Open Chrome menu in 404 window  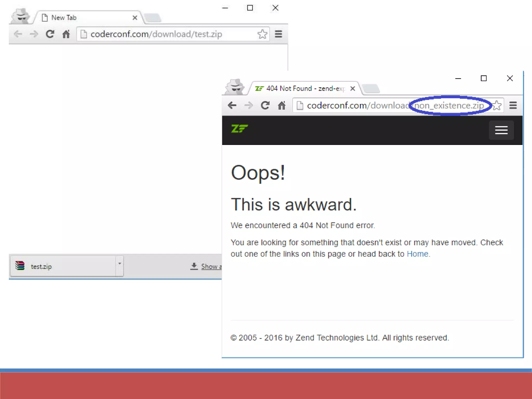pyautogui.click(x=513, y=105)
